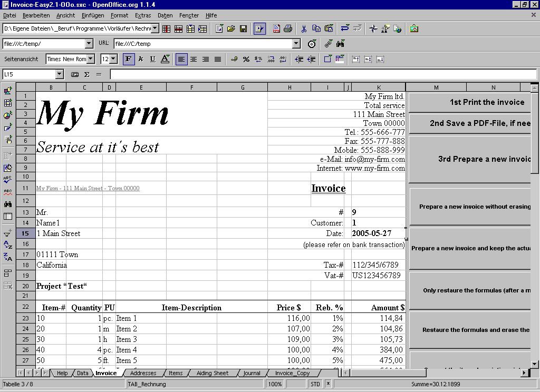Click "Only restaure the formulas" button
Screen dimensions: 540x392
[x=470, y=290]
